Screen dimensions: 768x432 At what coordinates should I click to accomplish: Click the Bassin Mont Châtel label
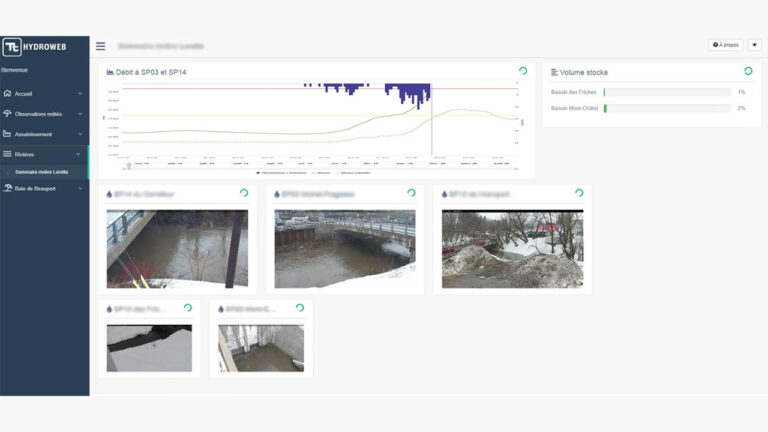(x=575, y=108)
